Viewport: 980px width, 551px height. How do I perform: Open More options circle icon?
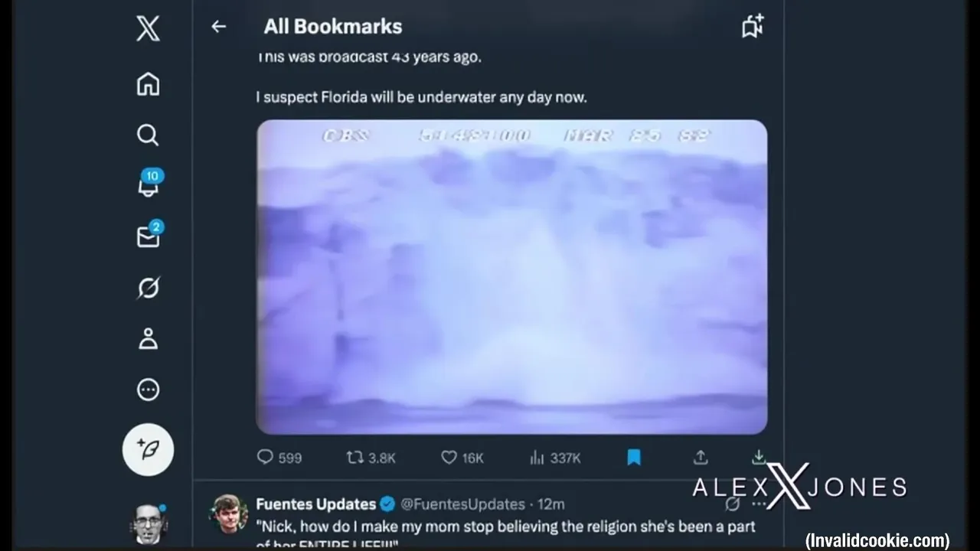148,390
